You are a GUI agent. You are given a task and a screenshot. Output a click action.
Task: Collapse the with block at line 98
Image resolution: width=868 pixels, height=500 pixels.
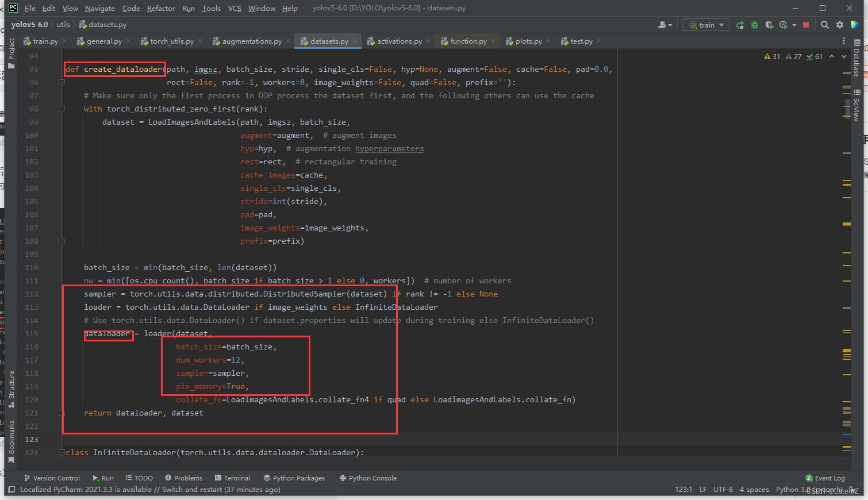click(62, 109)
